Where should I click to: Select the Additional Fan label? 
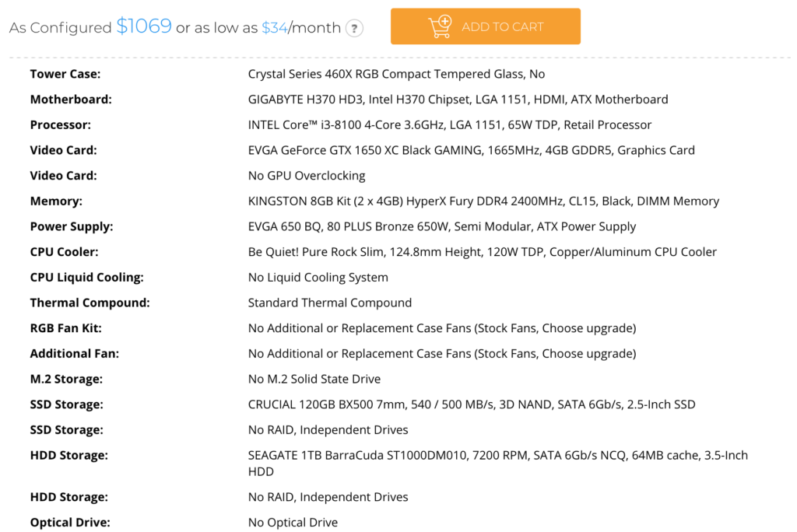74,354
